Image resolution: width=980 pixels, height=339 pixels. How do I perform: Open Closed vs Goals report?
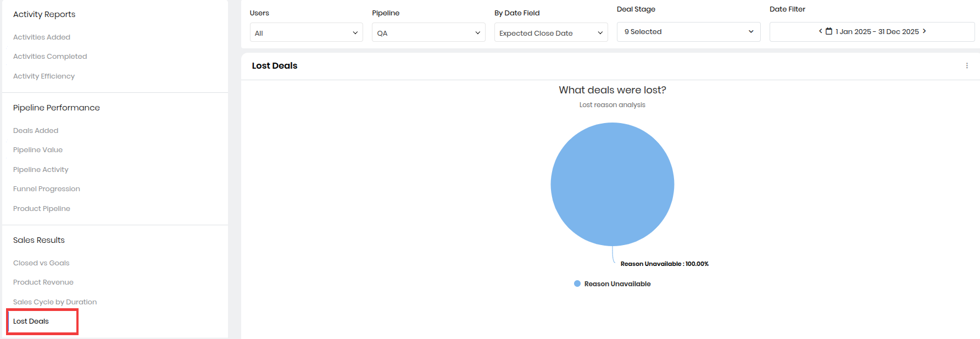coord(41,263)
